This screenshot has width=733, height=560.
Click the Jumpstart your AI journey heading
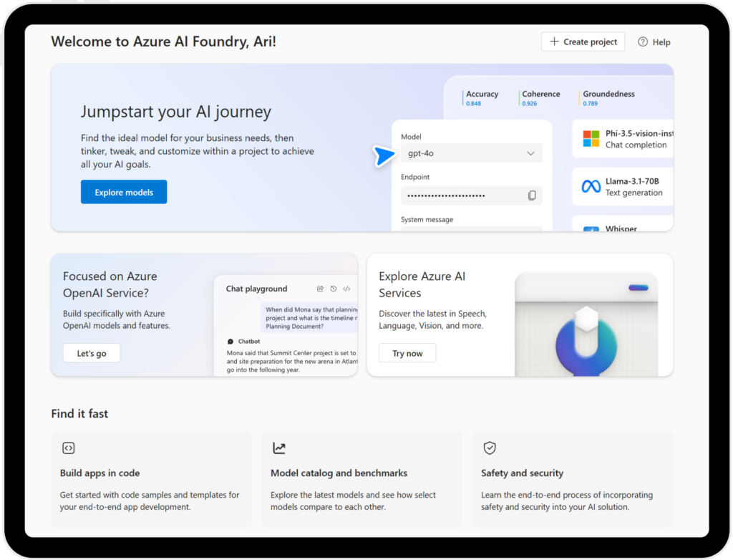coord(176,112)
